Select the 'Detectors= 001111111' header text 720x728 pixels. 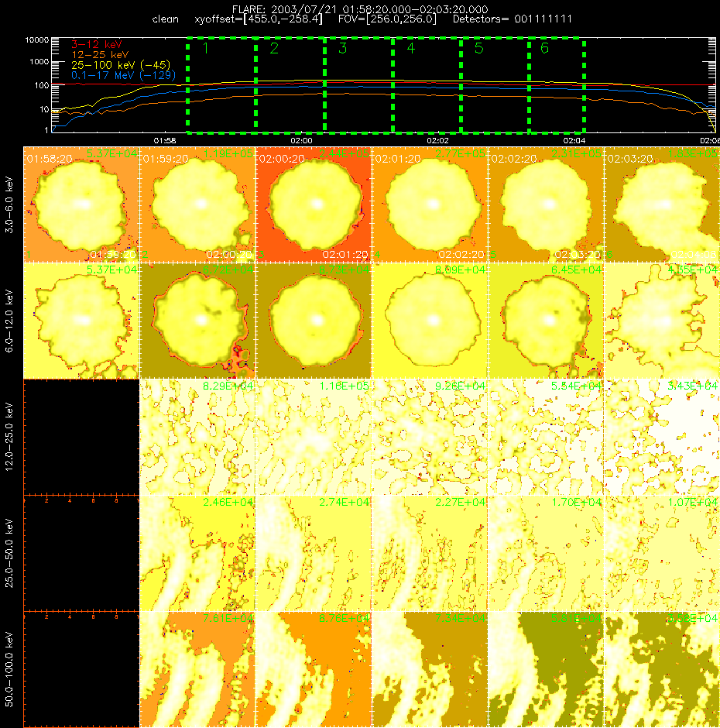click(512, 19)
